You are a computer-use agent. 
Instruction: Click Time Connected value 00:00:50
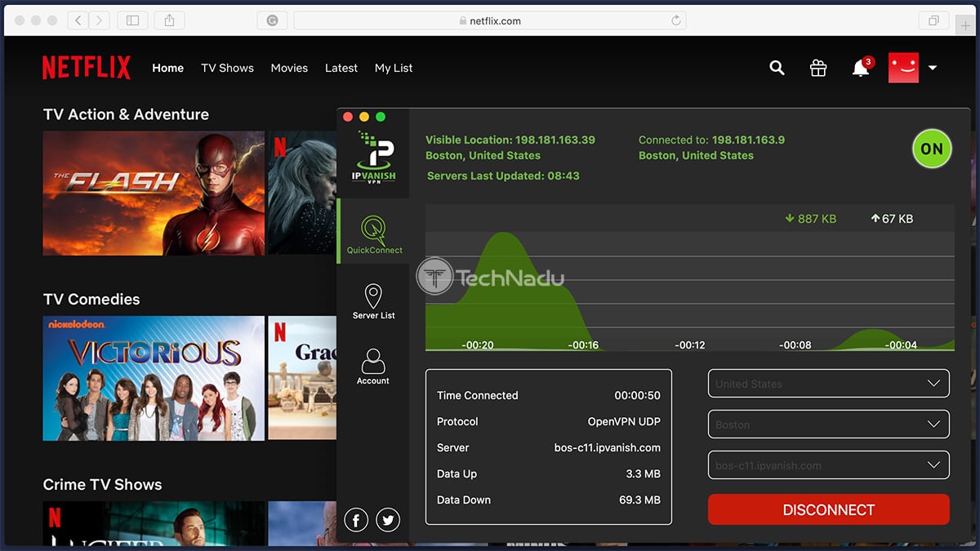(x=637, y=395)
